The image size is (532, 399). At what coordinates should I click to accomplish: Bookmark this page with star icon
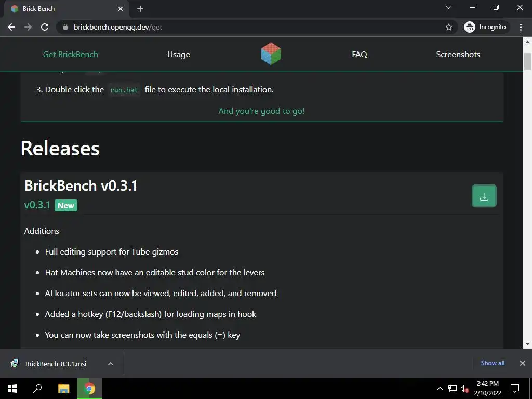click(x=448, y=27)
